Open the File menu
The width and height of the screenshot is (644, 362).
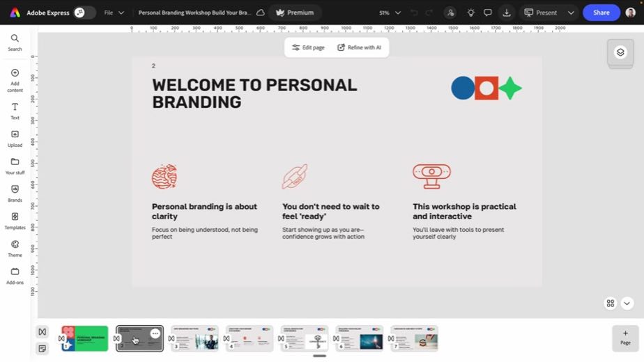(x=114, y=13)
